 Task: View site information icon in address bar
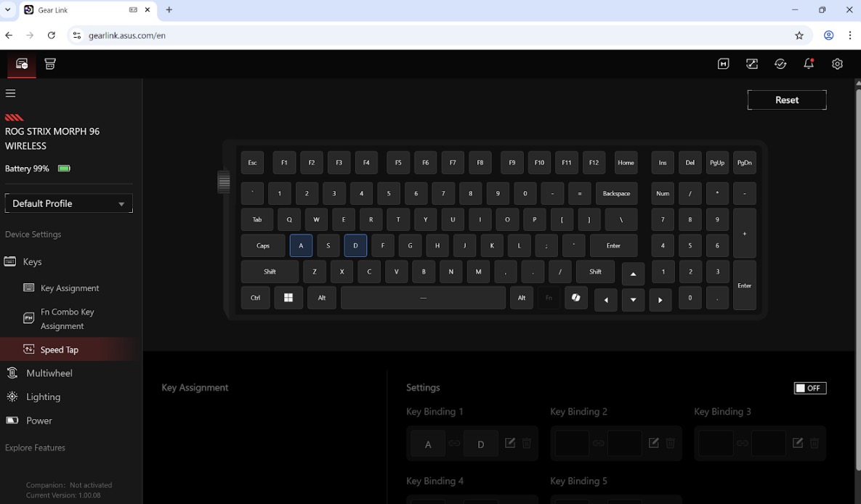[x=77, y=35]
